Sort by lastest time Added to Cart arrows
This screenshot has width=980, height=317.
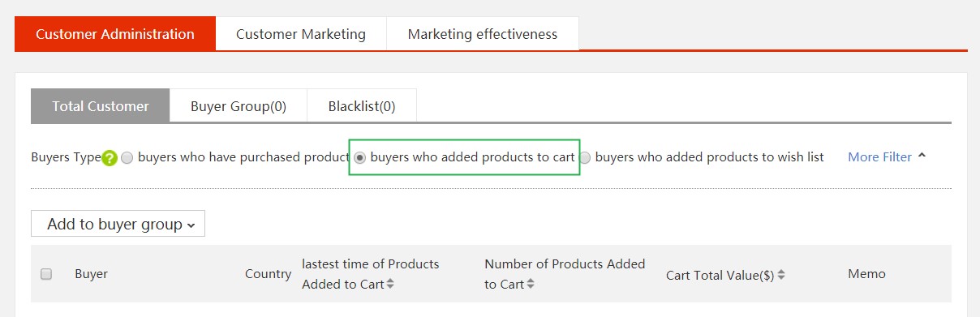pos(390,284)
